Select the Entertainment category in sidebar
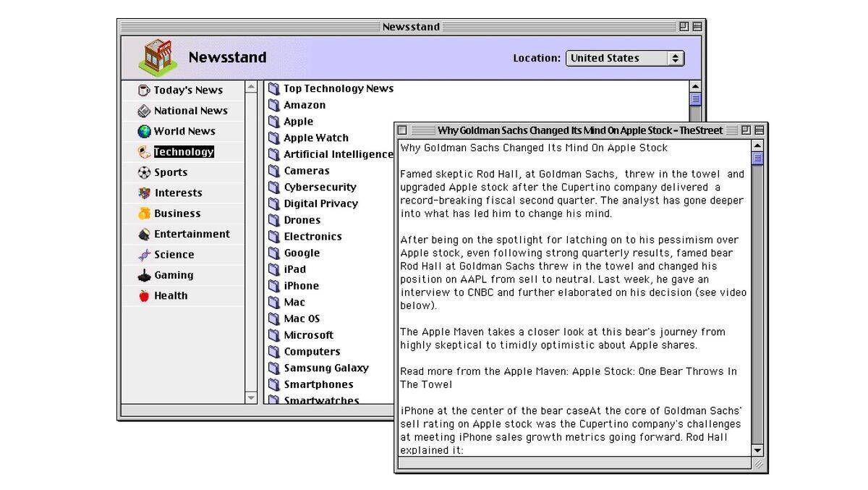 pyautogui.click(x=191, y=235)
